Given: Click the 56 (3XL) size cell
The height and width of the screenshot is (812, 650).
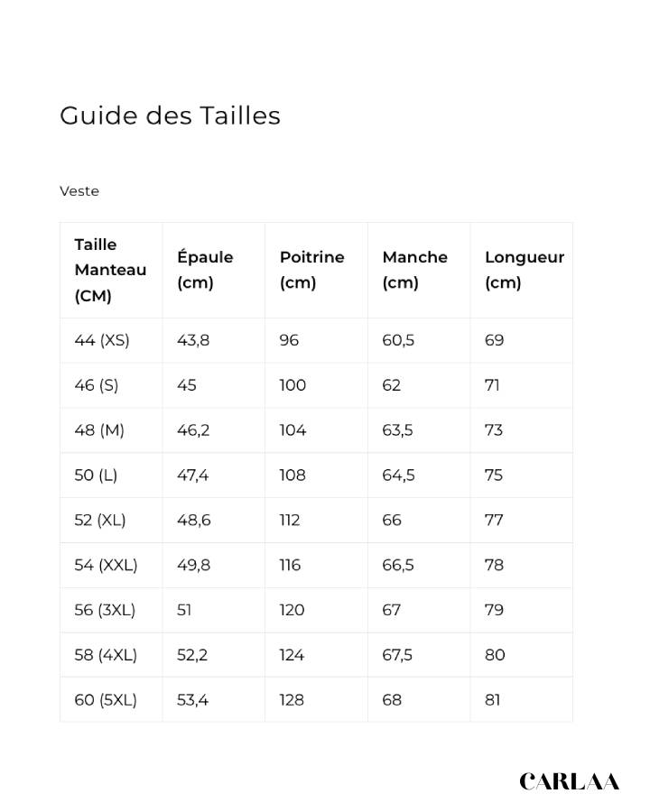Looking at the screenshot, I should (105, 611).
